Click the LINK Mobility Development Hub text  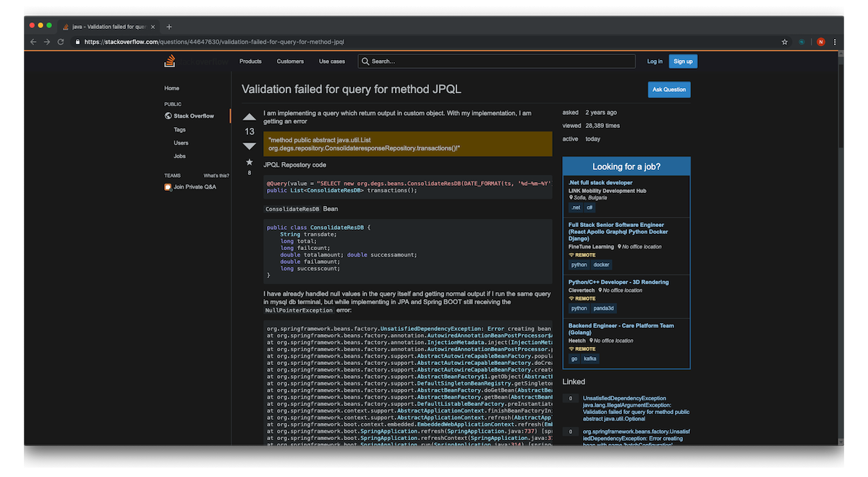(x=608, y=191)
